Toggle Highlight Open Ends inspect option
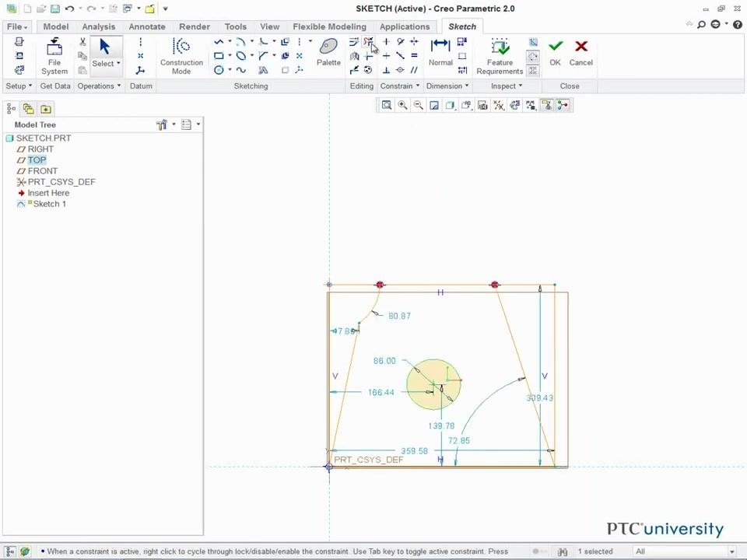The image size is (747, 560). click(x=533, y=56)
